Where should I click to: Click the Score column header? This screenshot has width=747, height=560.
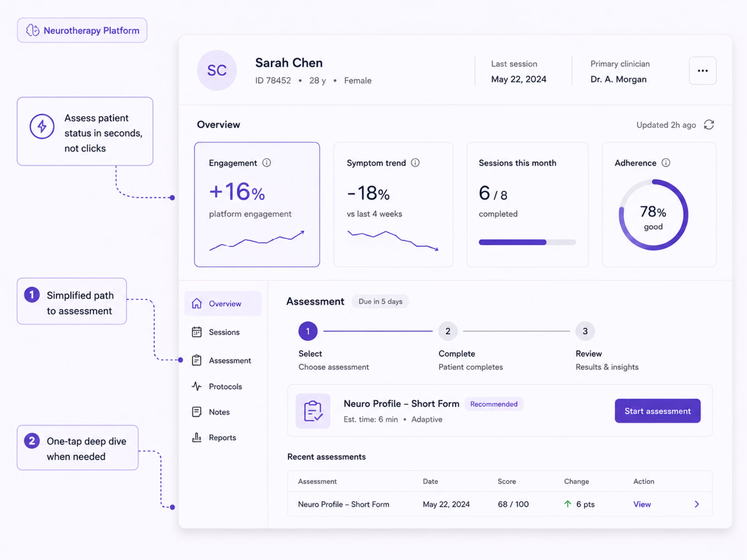(507, 481)
